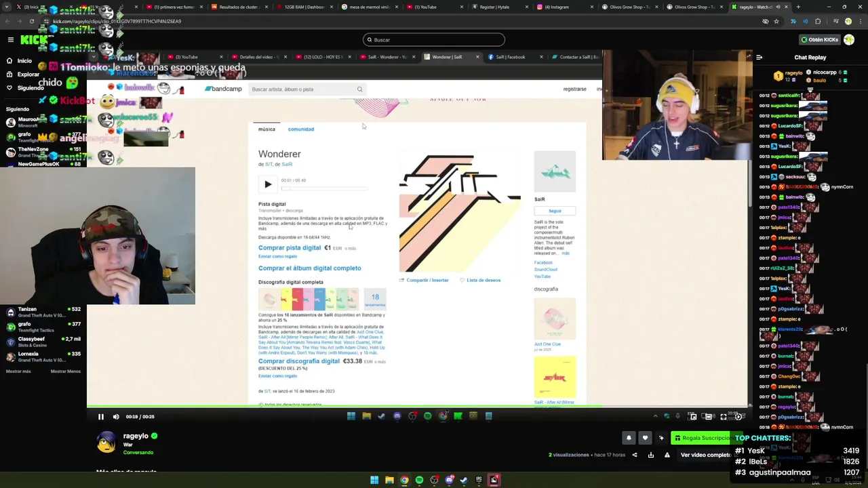Screen dimensions: 868x488
Task: Reload the page in browser toolbar
Action: [31, 21]
